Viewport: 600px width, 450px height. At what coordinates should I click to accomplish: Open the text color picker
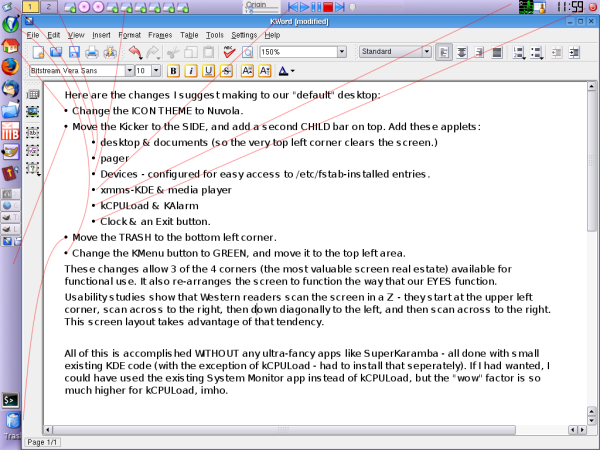286,71
